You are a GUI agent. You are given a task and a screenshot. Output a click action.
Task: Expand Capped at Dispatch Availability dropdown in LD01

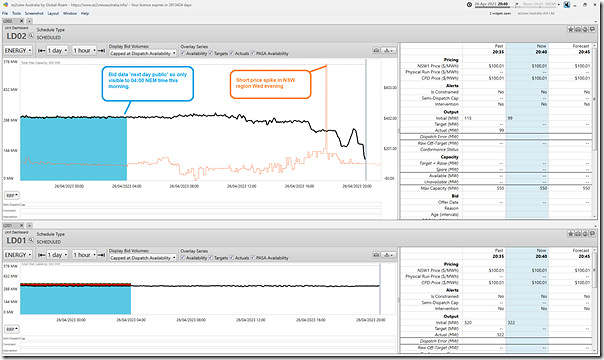pos(143,258)
